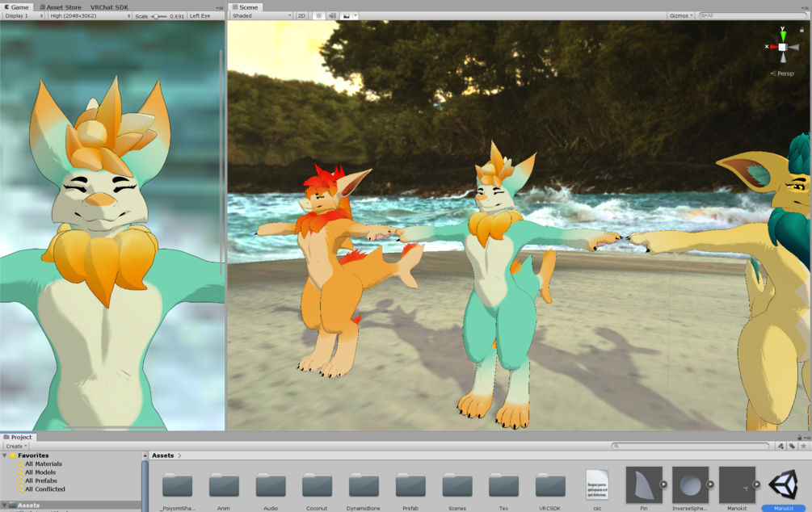Click the Game view vertical scrollbar
The image size is (812, 512).
click(x=221, y=162)
